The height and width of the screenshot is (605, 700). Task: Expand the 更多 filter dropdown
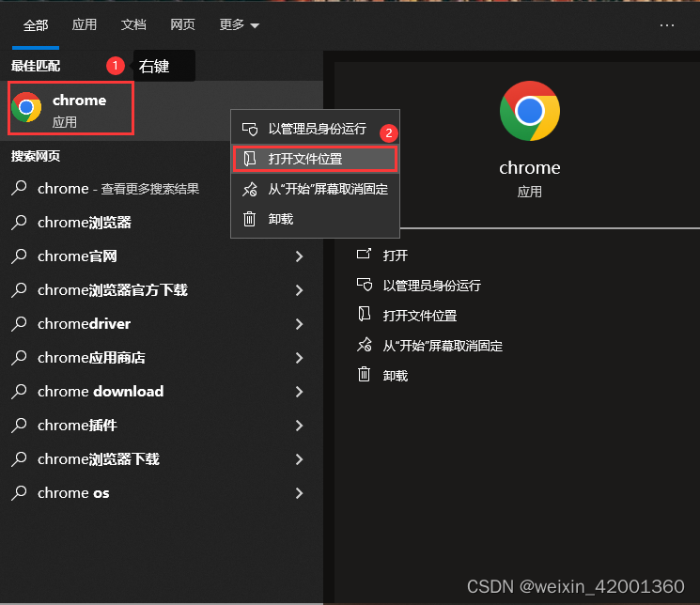(x=239, y=25)
